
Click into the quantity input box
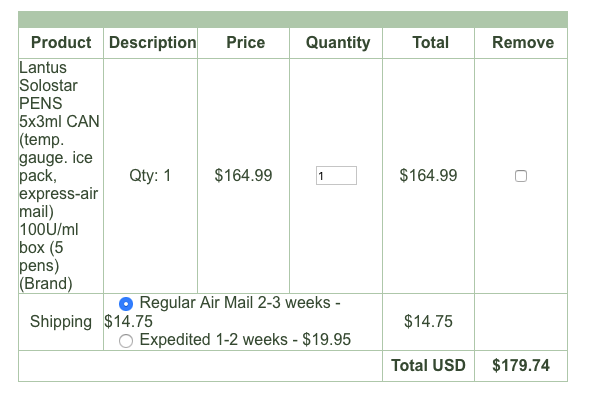point(336,176)
